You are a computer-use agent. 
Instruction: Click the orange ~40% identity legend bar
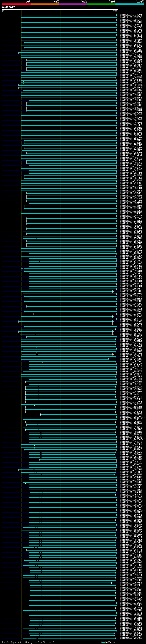click(x=45, y=4)
